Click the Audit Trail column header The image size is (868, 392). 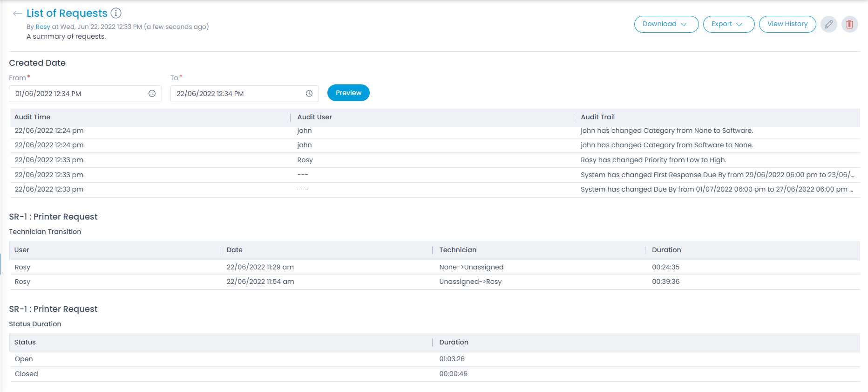tap(597, 117)
